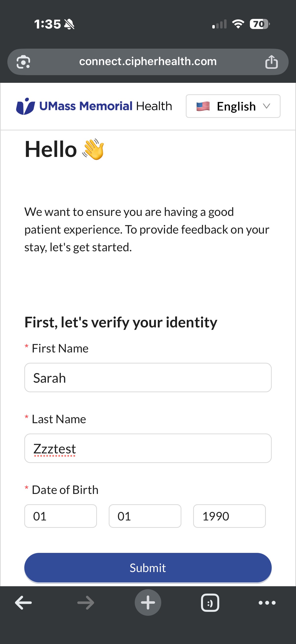296x644 pixels.
Task: Open the share sheet
Action: [x=272, y=62]
